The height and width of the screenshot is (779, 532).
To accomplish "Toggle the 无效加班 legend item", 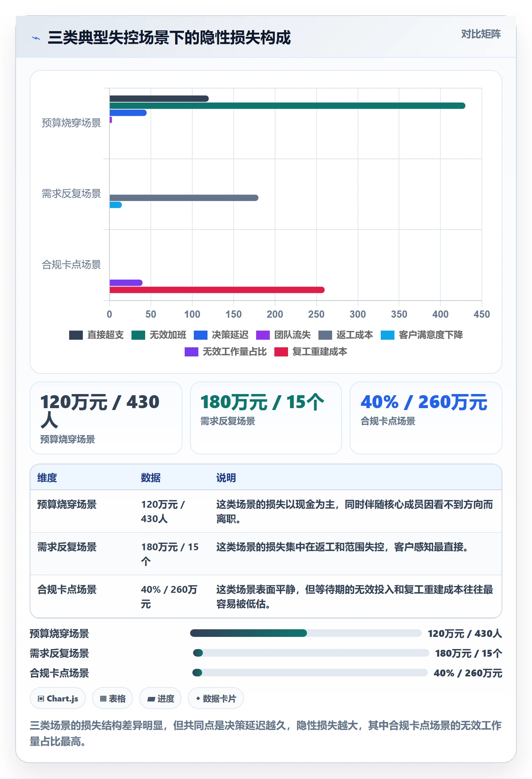I will [x=159, y=335].
